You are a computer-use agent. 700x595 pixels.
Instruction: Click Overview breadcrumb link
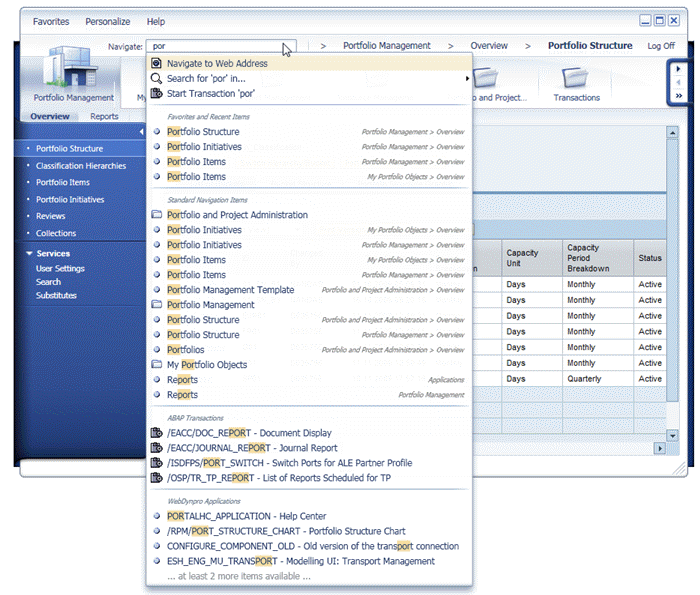click(489, 46)
